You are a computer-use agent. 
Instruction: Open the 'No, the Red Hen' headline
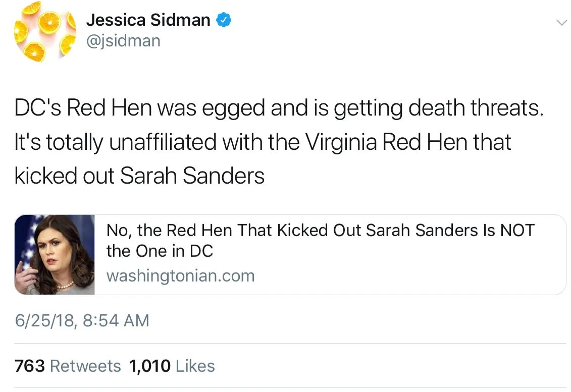tap(320, 231)
